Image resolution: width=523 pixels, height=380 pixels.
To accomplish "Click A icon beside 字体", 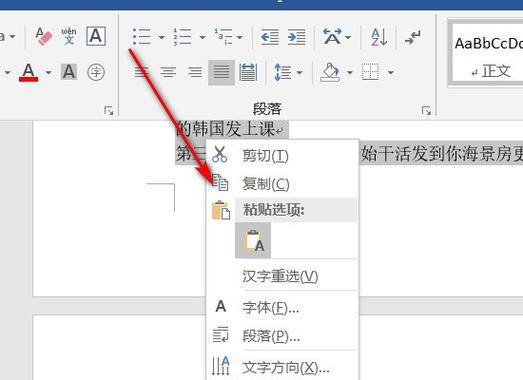I will tap(221, 306).
